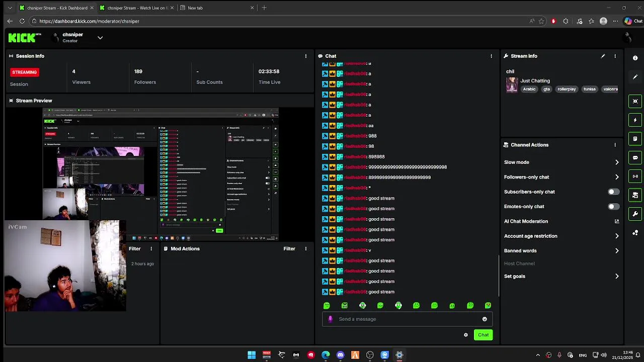644x362 pixels.
Task: Open browser tab list chevron
Action: tap(10, 8)
